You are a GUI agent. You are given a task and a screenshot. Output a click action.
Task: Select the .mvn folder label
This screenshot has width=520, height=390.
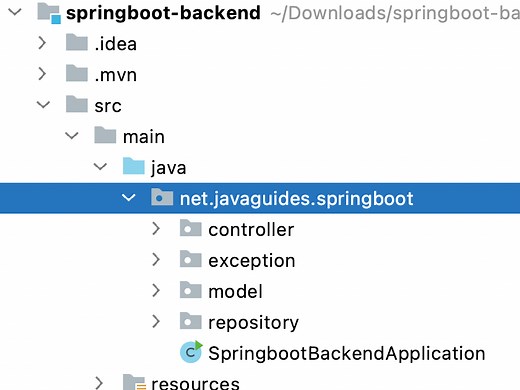(x=116, y=75)
